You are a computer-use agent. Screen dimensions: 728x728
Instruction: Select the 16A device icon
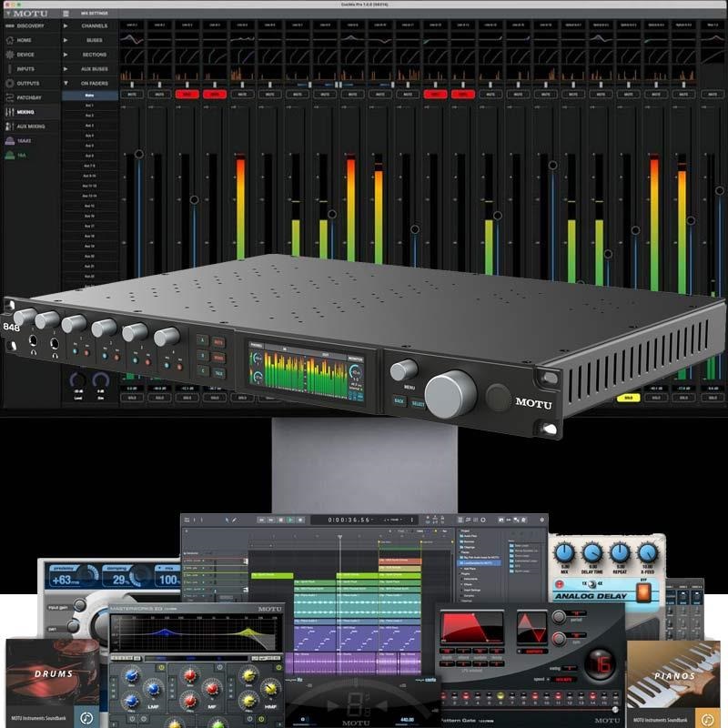coord(9,156)
